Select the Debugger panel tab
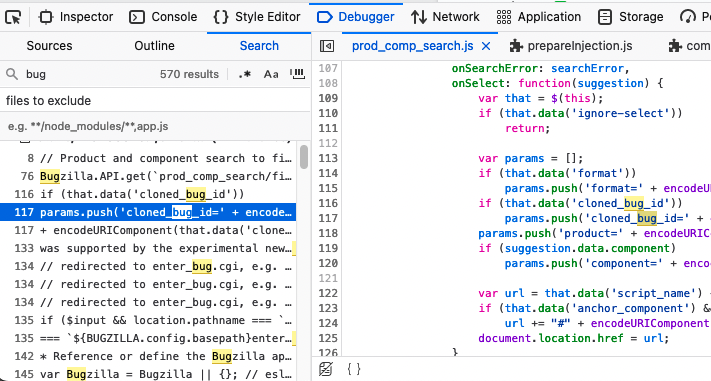The image size is (711, 381). (356, 17)
